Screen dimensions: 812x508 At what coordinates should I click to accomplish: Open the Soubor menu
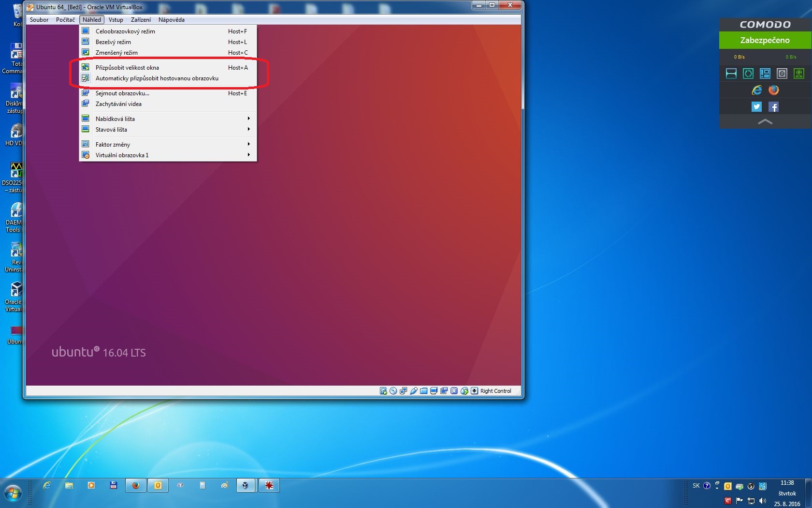pyautogui.click(x=39, y=20)
